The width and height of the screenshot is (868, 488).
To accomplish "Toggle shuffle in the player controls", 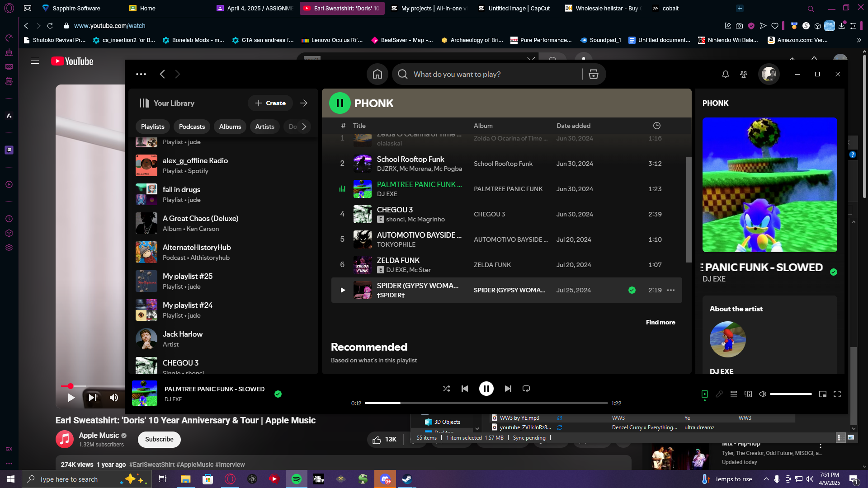I will click(446, 389).
